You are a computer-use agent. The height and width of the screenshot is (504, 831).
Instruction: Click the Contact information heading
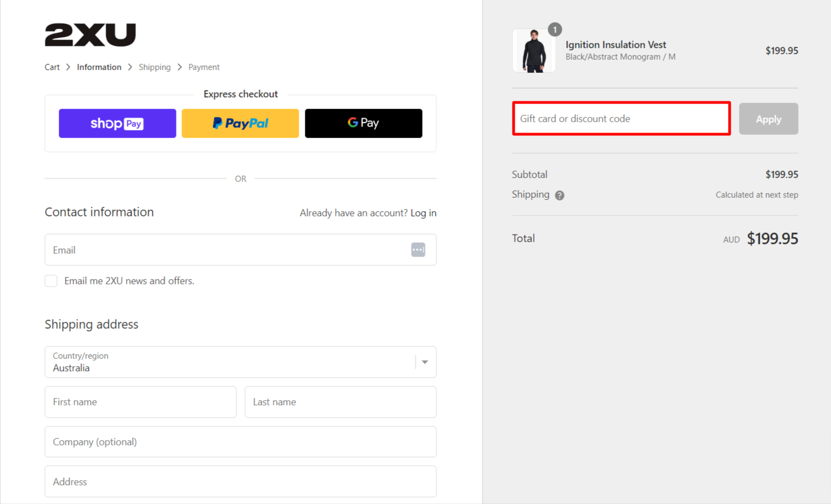point(99,212)
